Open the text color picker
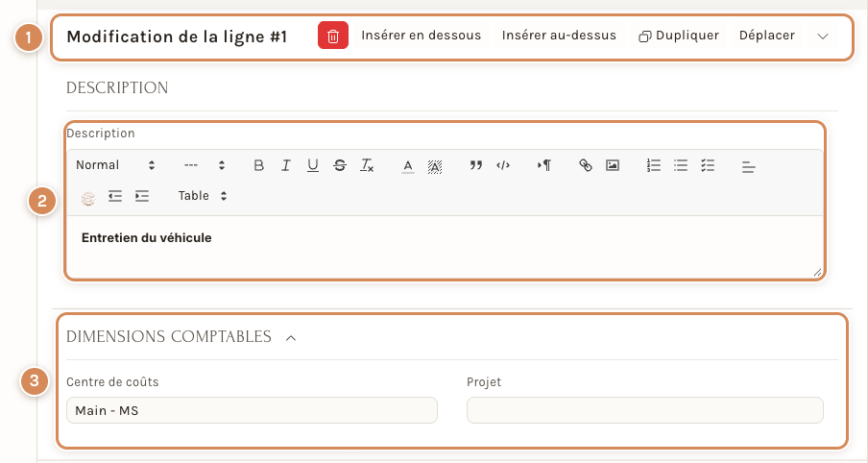Screen dimensions: 868x463 tap(408, 165)
